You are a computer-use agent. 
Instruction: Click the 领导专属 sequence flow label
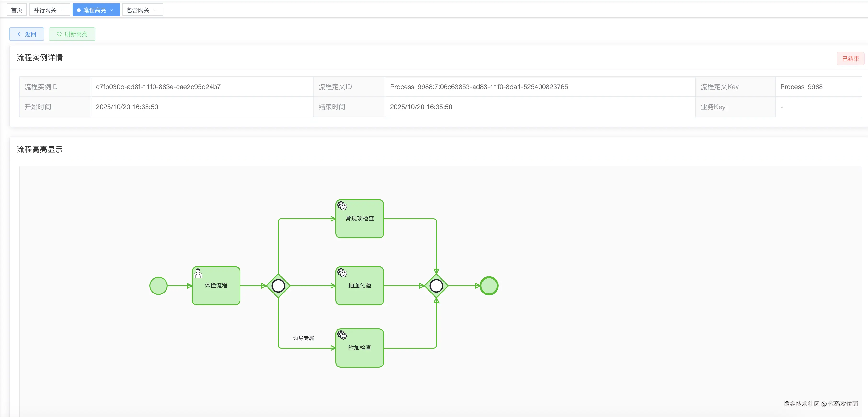tap(303, 338)
